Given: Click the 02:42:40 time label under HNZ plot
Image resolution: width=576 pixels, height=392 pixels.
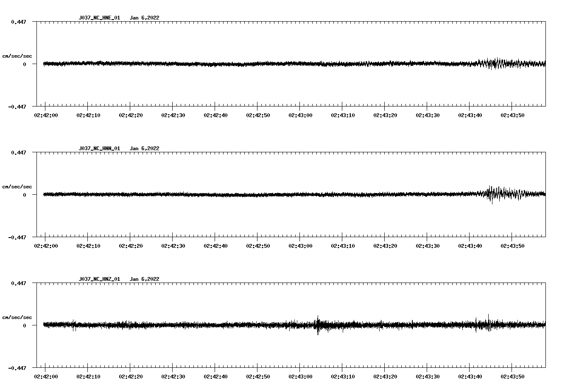Looking at the screenshot, I should tap(215, 377).
